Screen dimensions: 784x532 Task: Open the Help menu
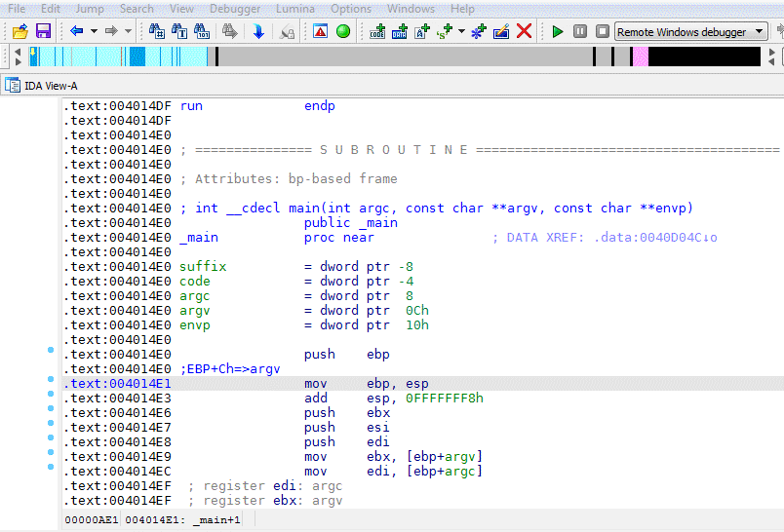[462, 9]
